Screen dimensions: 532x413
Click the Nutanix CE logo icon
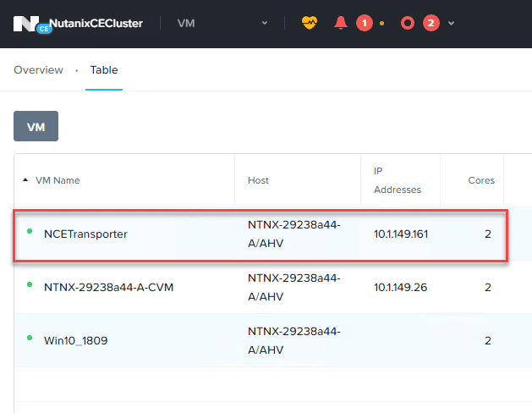tap(32, 25)
